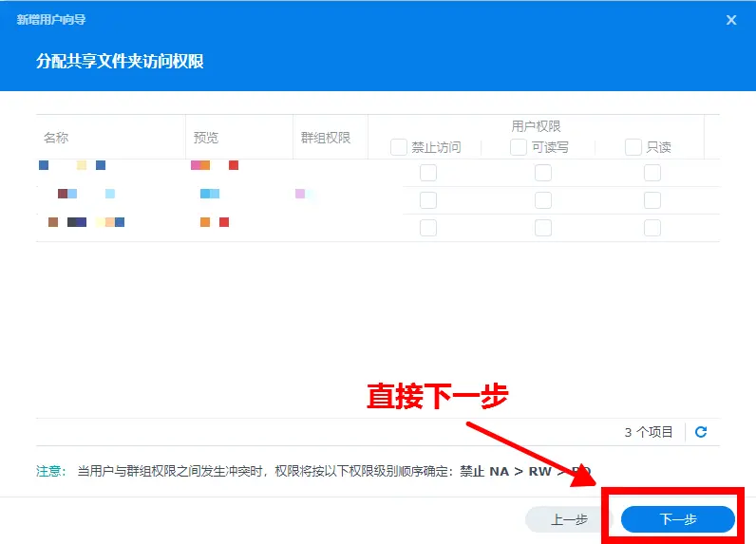756x544 pixels.
Task: Check 禁止访问 for the first shared folder
Action: click(x=428, y=173)
